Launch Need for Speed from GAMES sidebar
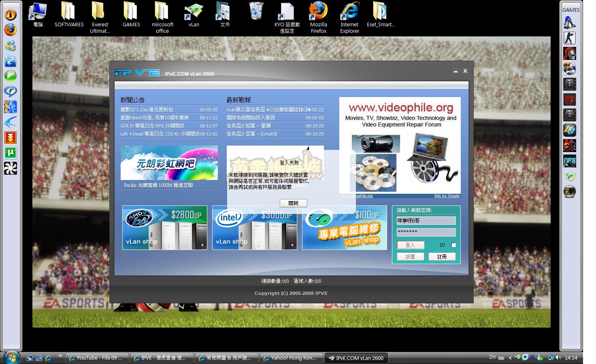The width and height of the screenshot is (596, 364). 570,161
